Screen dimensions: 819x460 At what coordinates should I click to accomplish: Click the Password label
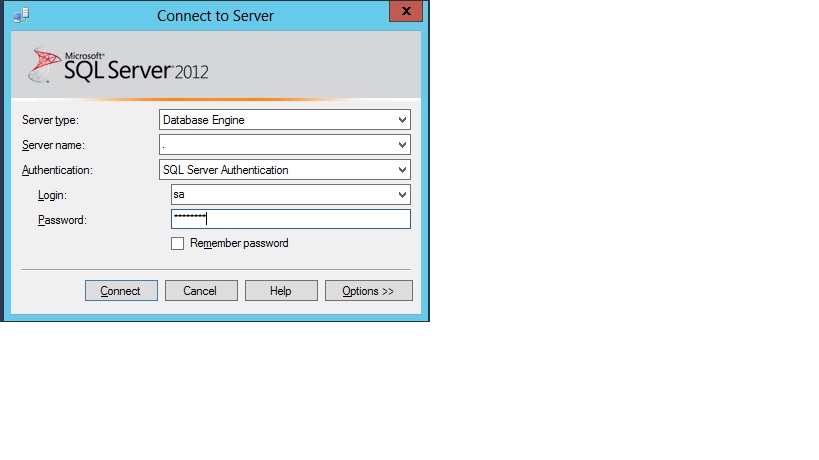62,220
